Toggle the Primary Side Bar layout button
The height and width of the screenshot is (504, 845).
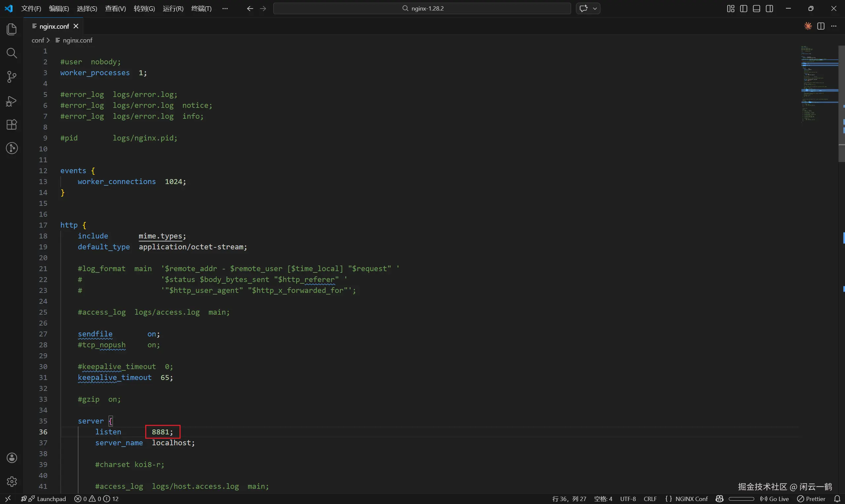pos(743,9)
